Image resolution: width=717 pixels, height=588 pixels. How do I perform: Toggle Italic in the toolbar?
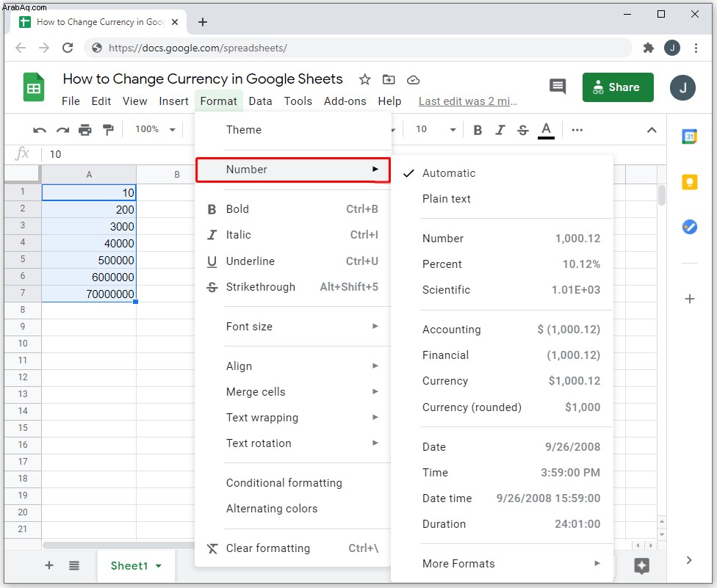(500, 130)
